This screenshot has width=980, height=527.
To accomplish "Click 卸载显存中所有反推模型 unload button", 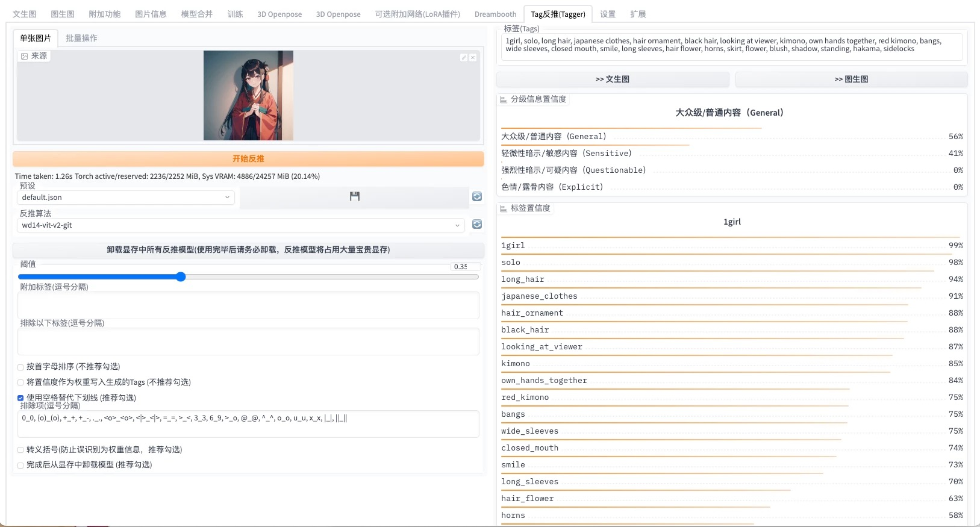I will coord(248,249).
